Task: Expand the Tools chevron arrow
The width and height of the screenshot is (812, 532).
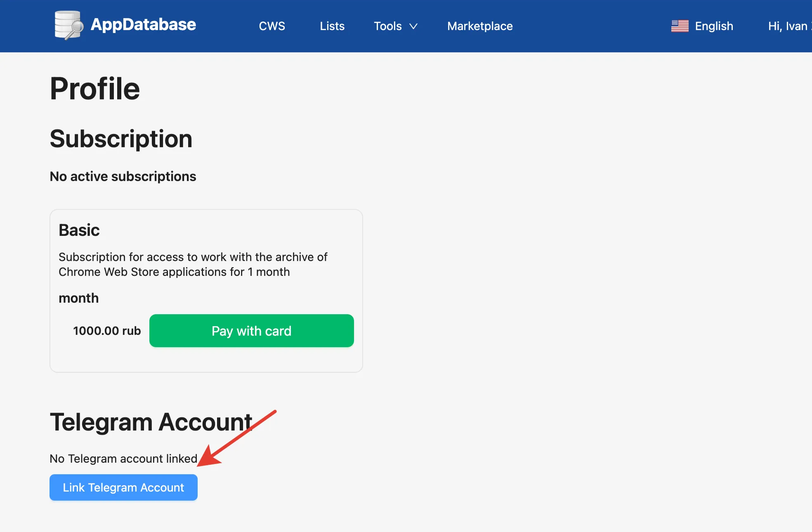Action: click(x=413, y=26)
